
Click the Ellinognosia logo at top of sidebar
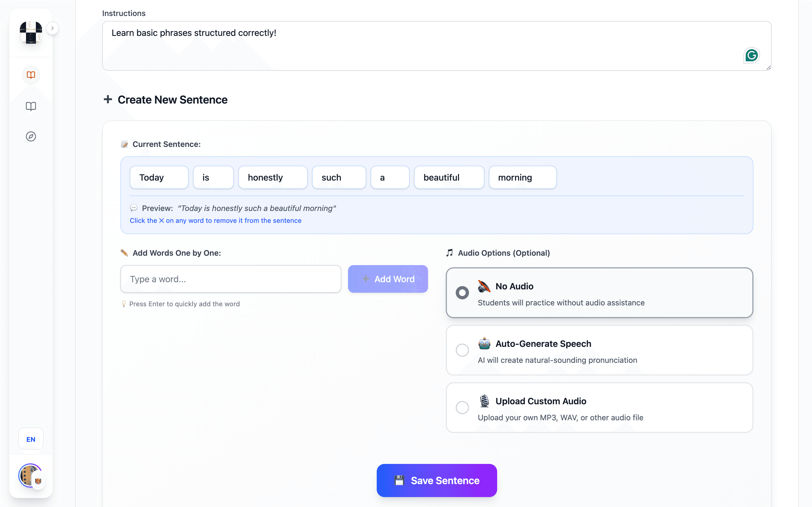coord(31,33)
